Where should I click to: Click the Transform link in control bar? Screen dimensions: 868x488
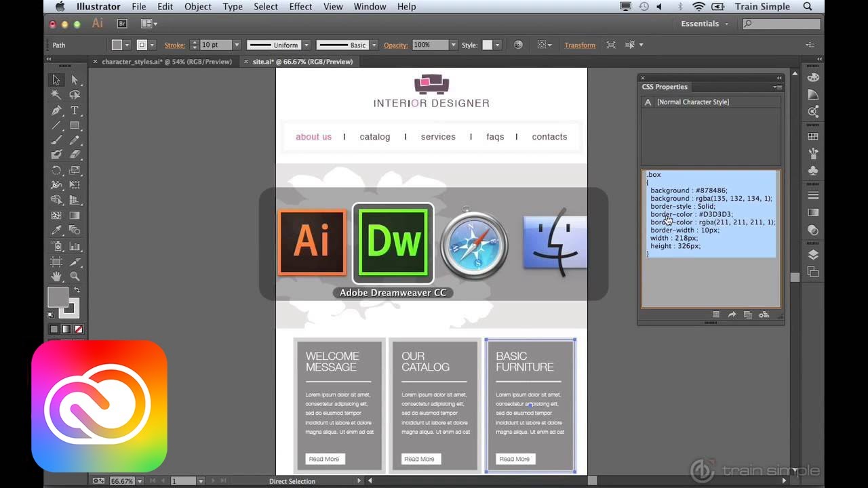tap(580, 45)
